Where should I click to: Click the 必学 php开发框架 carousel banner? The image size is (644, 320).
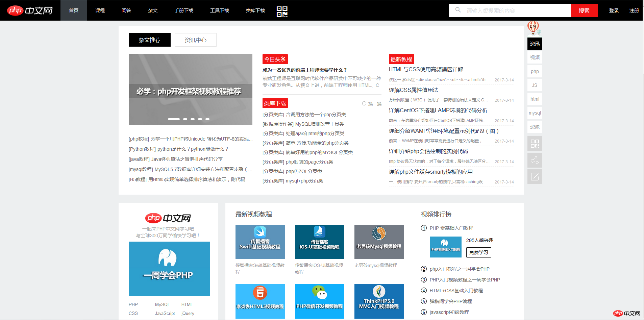(191, 90)
